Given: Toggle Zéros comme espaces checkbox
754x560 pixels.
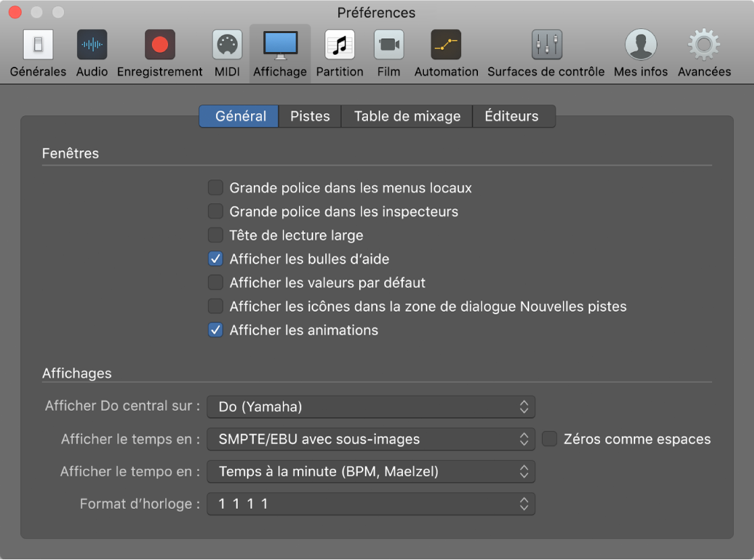Looking at the screenshot, I should (549, 439).
